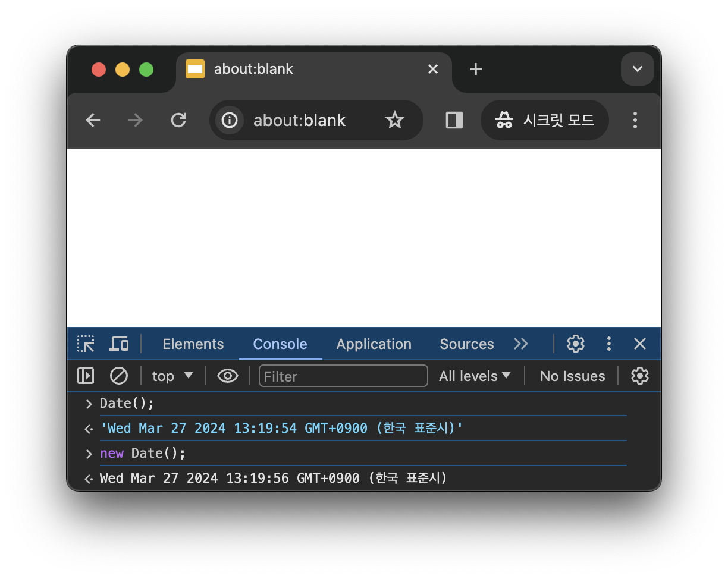This screenshot has height=579, width=728.
Task: Show more DevTools tabs chevron
Action: pos(521,344)
